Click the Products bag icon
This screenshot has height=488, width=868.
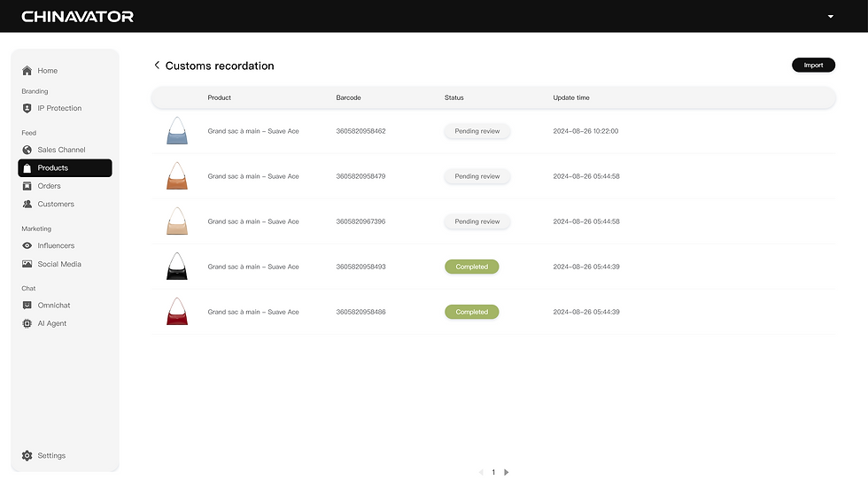click(x=27, y=168)
